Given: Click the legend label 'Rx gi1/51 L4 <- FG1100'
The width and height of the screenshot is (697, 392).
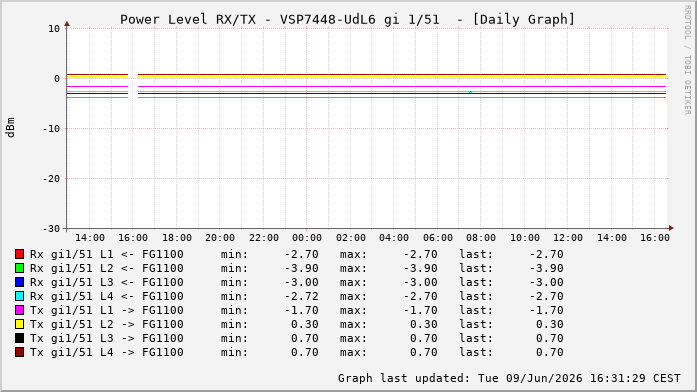Looking at the screenshot, I should pos(107,296).
